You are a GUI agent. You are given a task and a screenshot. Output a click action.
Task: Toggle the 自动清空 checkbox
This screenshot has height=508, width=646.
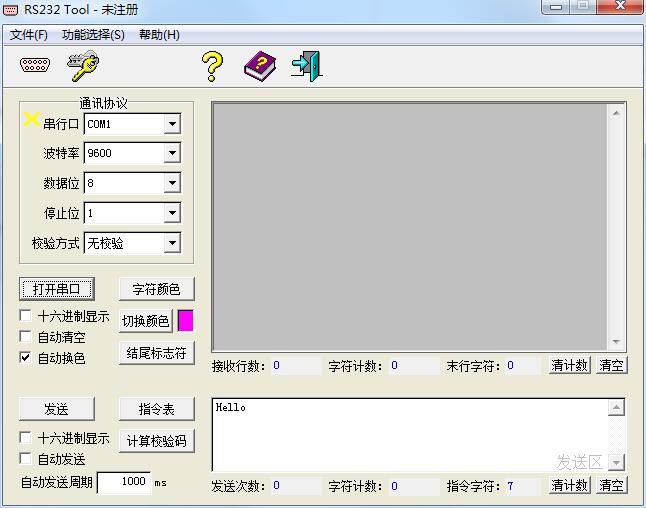(x=26, y=337)
